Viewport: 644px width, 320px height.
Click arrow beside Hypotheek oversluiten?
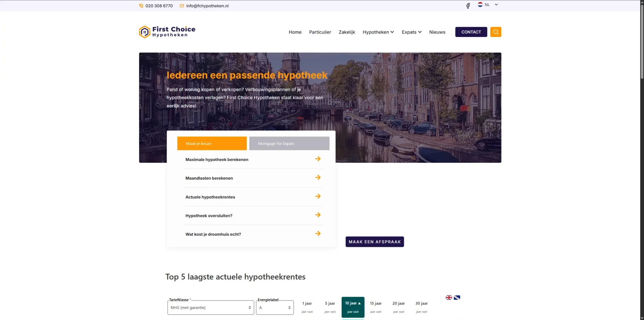click(318, 215)
